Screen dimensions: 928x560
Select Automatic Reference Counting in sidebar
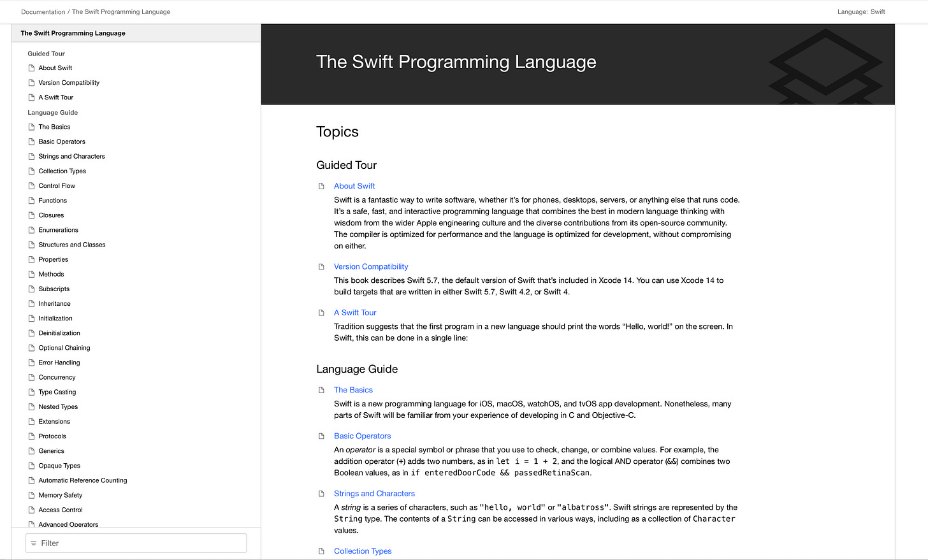83,480
